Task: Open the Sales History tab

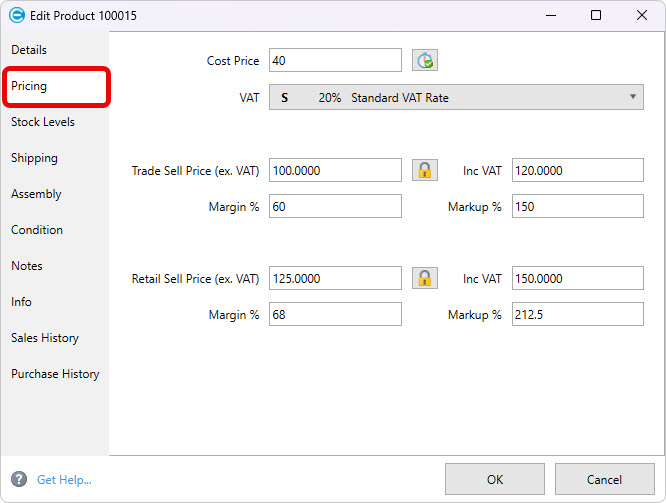Action: [x=45, y=338]
